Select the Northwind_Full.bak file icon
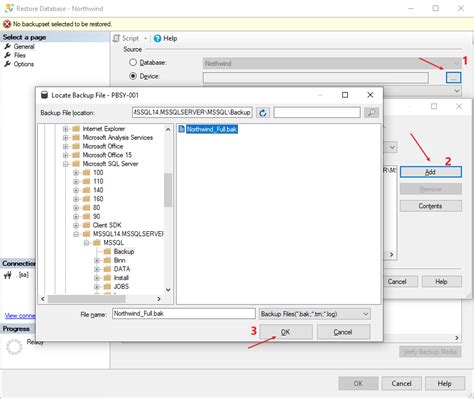The image size is (474, 399). click(182, 129)
